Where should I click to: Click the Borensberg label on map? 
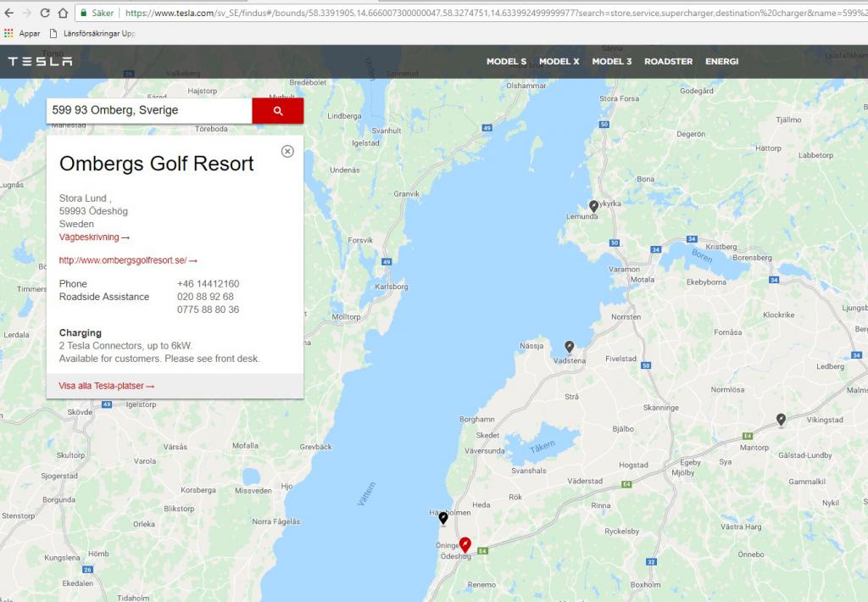[x=752, y=258]
